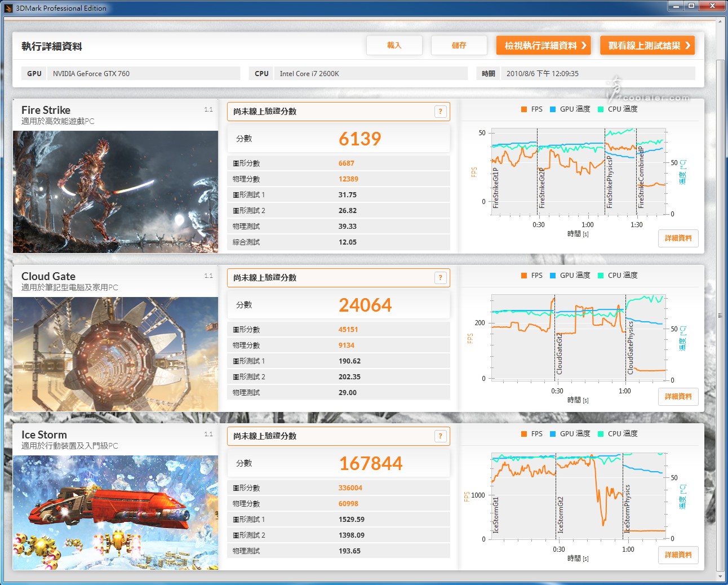Open 詳細資料 under the Cloud Gate chart
The height and width of the screenshot is (585, 728).
click(678, 397)
